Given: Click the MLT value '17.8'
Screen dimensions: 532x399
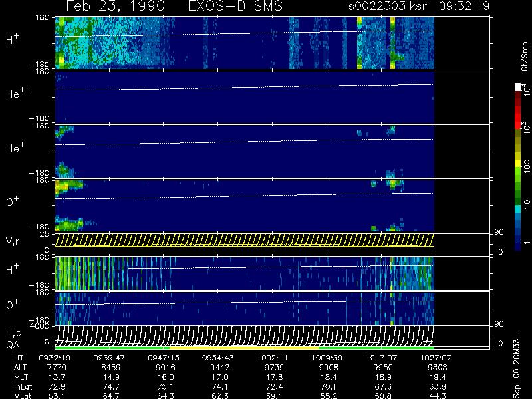Looking at the screenshot, I should tap(274, 377).
